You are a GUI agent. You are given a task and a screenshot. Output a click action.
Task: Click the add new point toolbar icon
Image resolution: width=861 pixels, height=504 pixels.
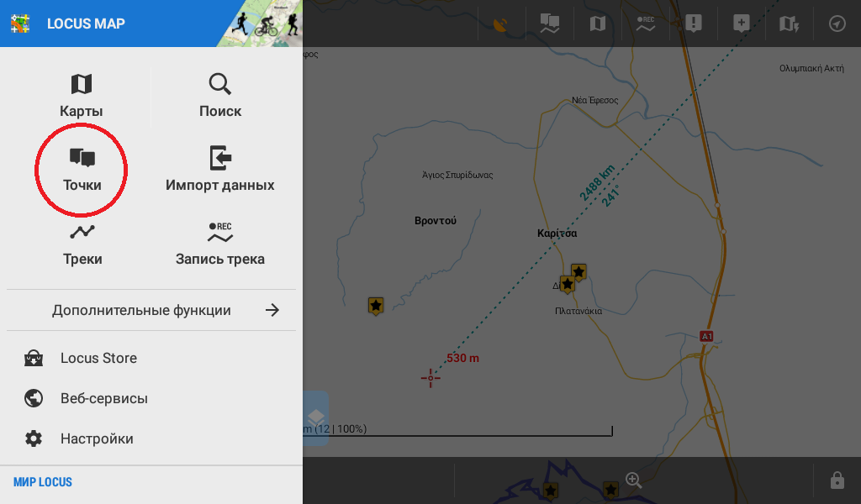tap(741, 24)
